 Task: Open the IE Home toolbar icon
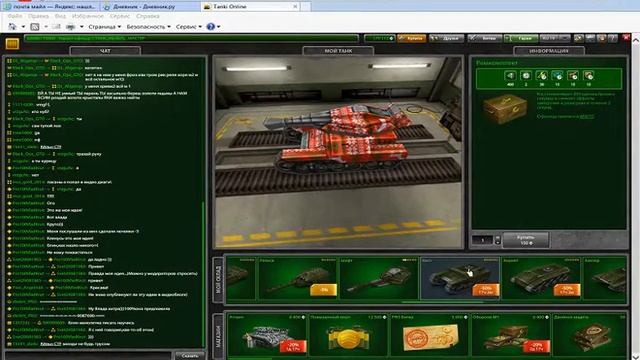click(x=12, y=27)
